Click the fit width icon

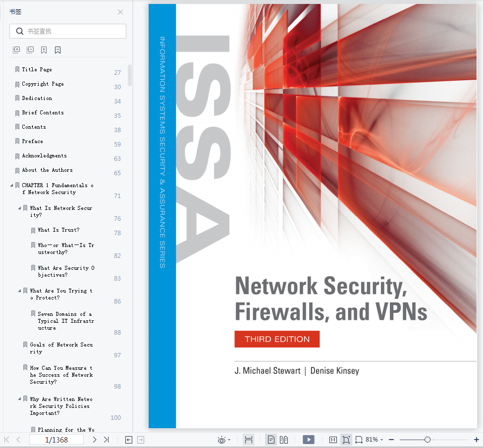coord(359,440)
